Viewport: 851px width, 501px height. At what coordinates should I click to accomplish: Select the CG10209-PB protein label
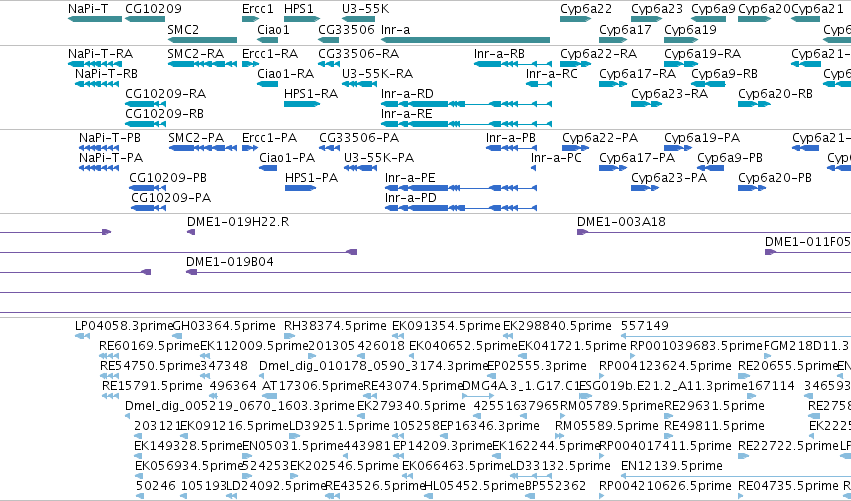point(168,178)
